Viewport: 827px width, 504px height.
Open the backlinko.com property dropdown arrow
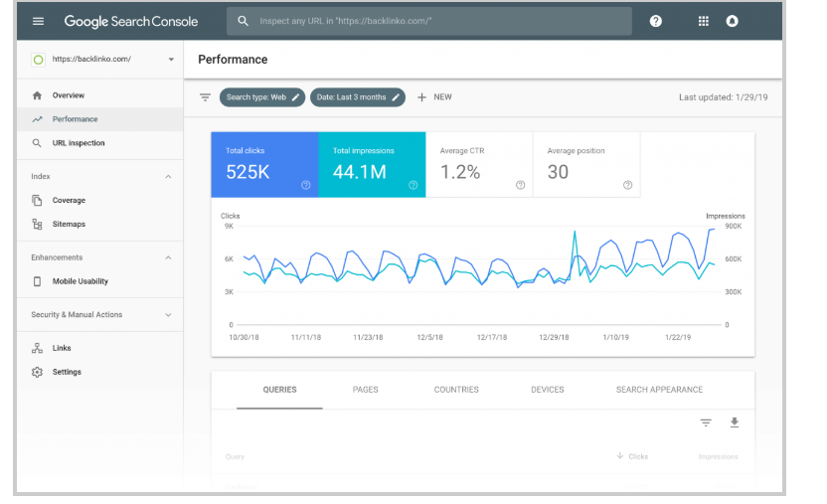click(171, 60)
